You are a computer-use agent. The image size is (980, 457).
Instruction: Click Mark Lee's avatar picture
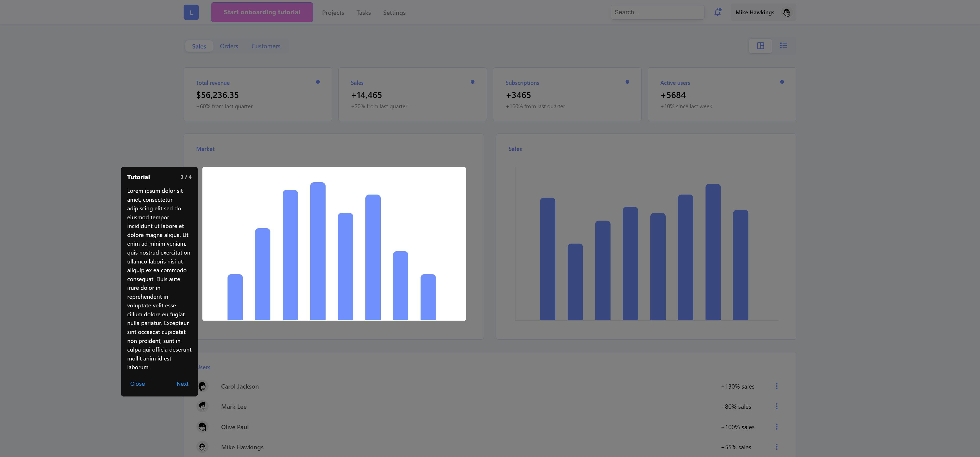202,406
